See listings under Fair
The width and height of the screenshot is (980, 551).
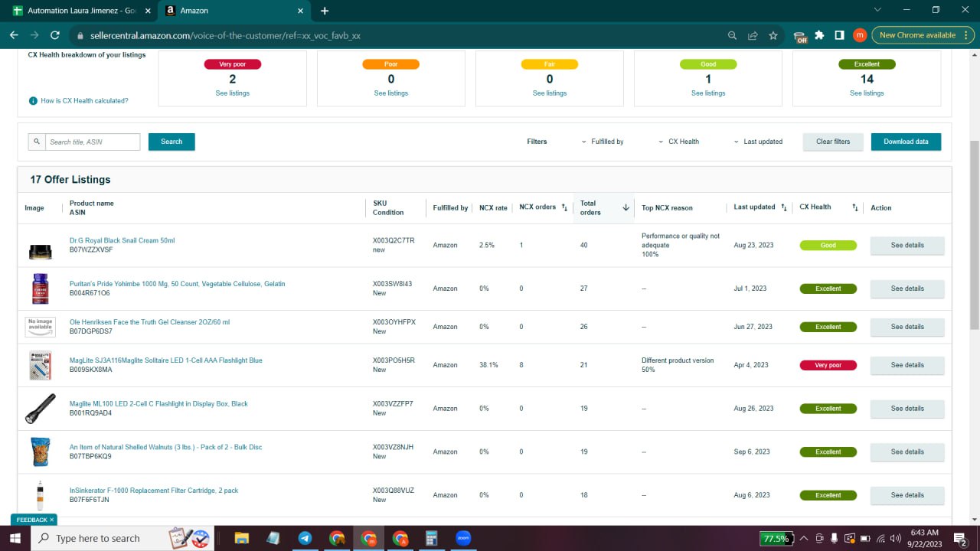point(550,93)
